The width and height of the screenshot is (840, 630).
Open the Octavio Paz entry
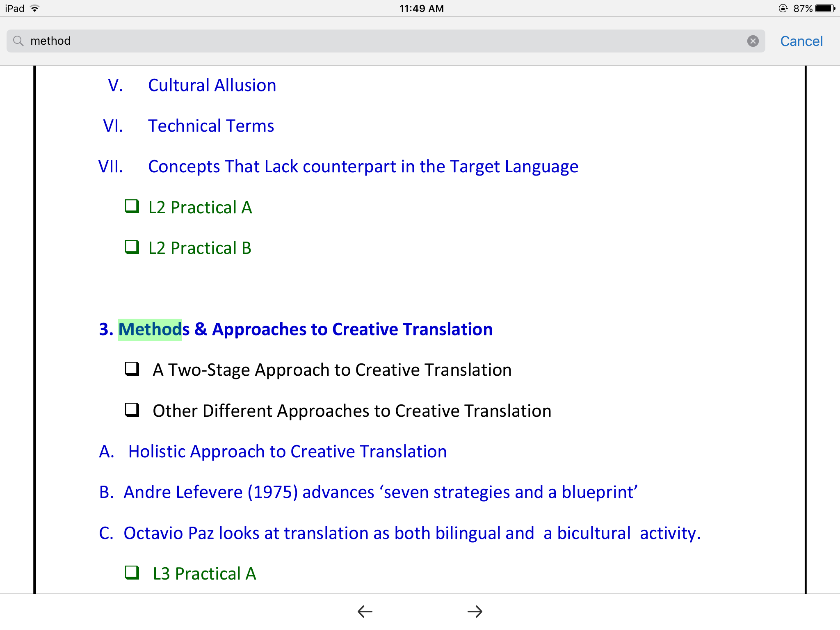412,533
